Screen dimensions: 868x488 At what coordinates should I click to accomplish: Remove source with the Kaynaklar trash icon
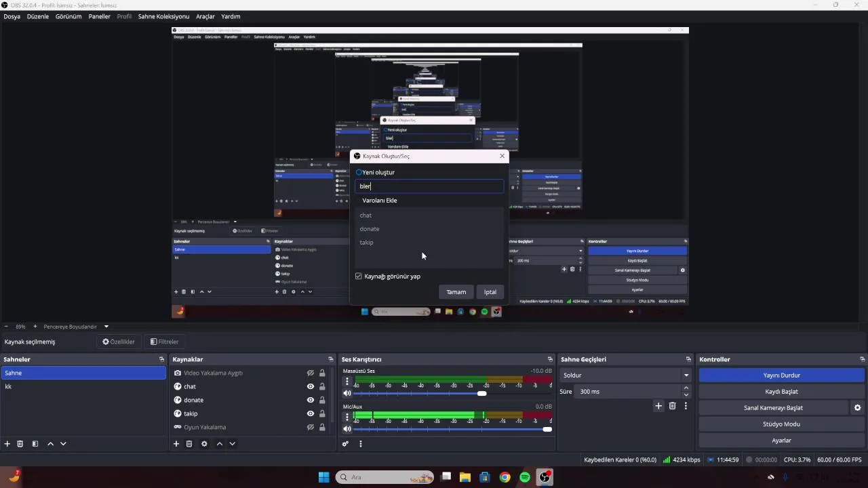click(x=189, y=444)
